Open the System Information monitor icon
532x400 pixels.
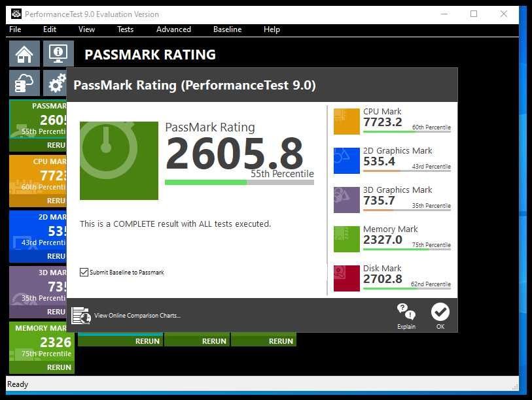(x=58, y=54)
